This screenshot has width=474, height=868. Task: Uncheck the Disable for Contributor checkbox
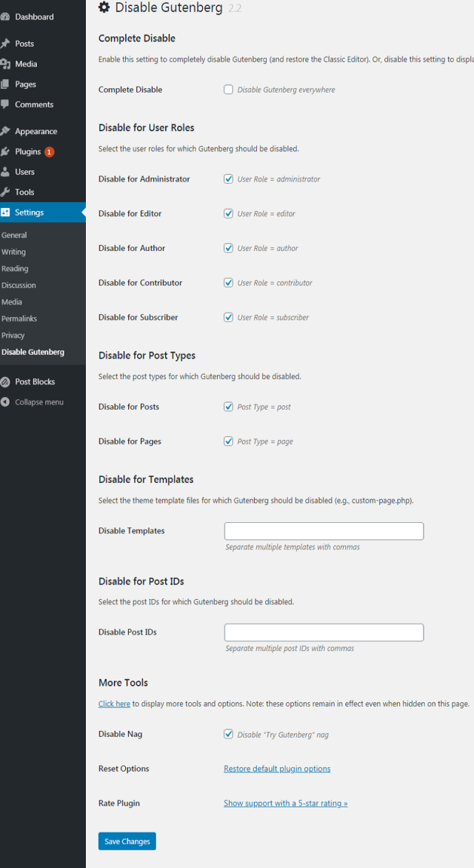click(228, 282)
